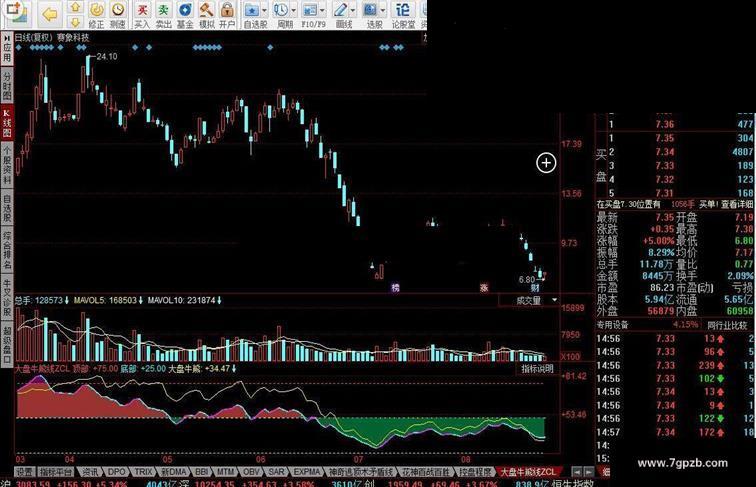The height and width of the screenshot is (487, 756).
Task: Expand the 自选股 toolbar dropdown arrow
Action: tap(264, 10)
